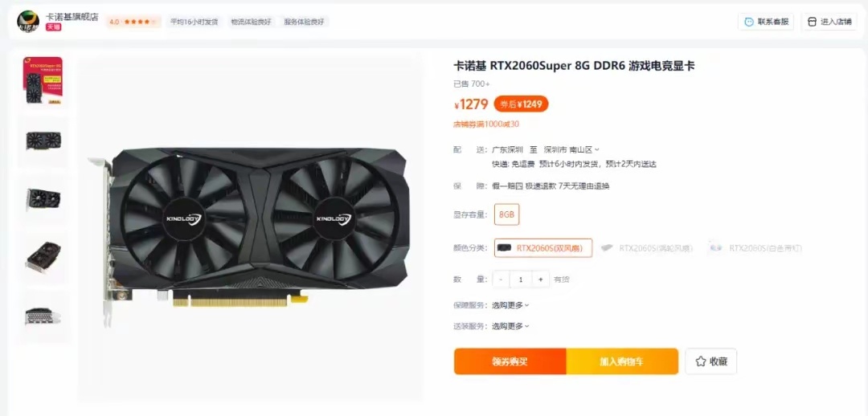Choose the RTX2060S(双风扇) color option
This screenshot has height=416, width=868.
coord(543,248)
